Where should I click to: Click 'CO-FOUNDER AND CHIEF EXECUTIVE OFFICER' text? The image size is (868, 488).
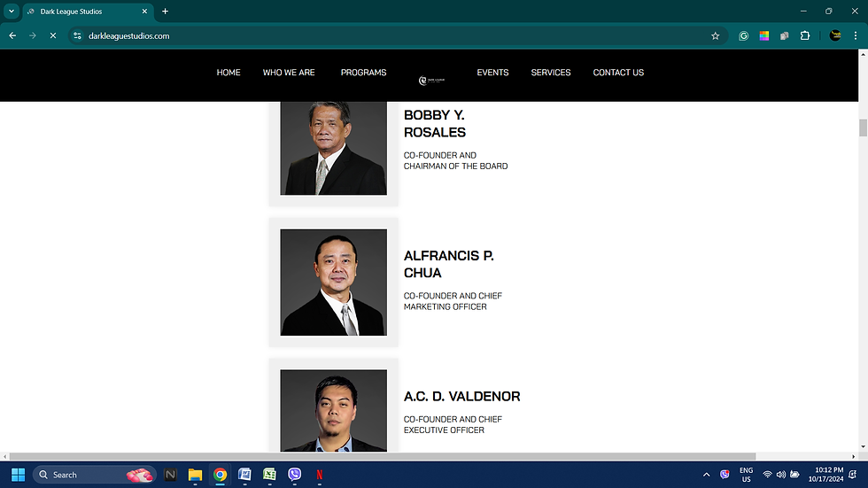pyautogui.click(x=453, y=424)
